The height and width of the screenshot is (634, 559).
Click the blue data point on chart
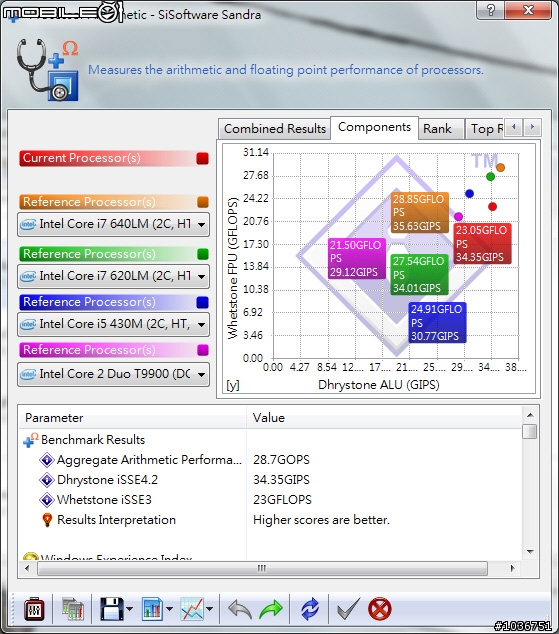pos(469,194)
